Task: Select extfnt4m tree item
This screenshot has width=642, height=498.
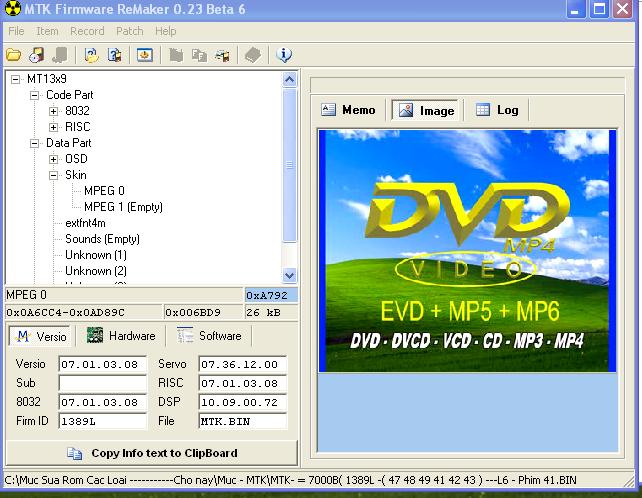Action: click(85, 223)
